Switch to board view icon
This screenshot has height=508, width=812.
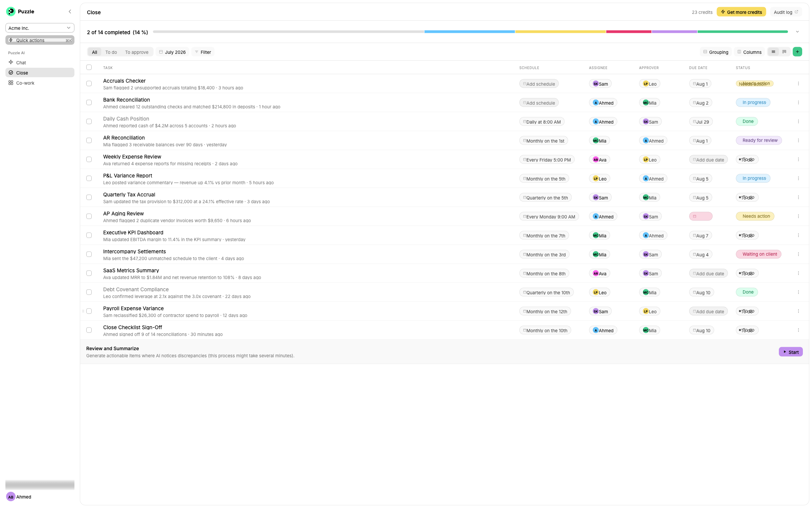point(784,52)
